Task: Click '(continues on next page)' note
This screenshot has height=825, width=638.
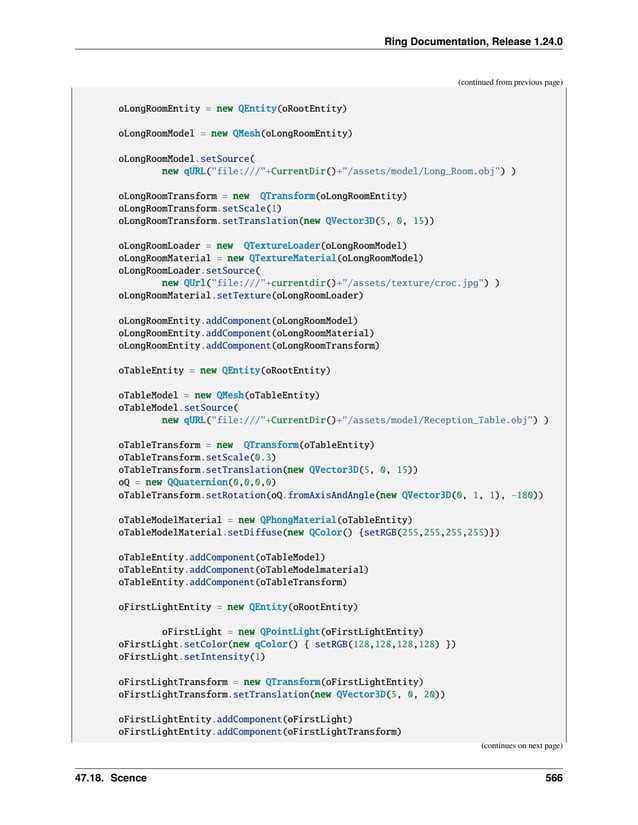Action: [x=521, y=746]
